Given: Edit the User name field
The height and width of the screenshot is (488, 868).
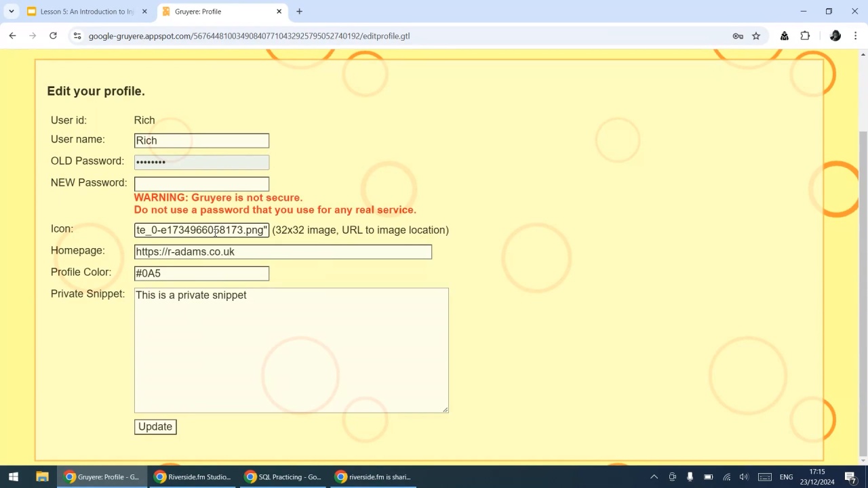Looking at the screenshot, I should pyautogui.click(x=201, y=140).
